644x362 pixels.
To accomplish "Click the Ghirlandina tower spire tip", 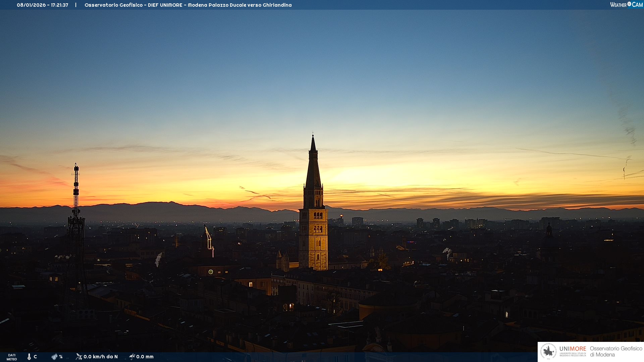I will [313, 136].
